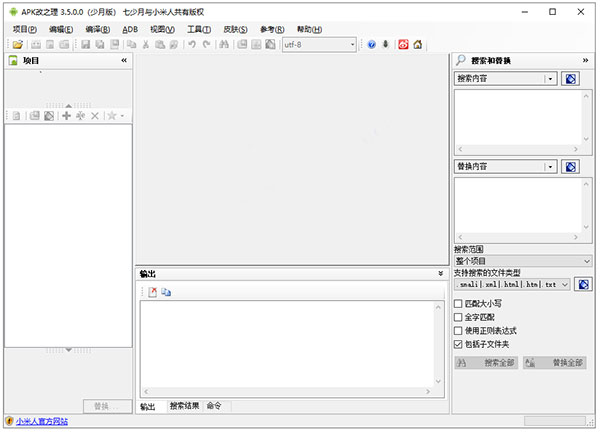
Task: Click the 替换 button under the project panel
Action: 107,406
